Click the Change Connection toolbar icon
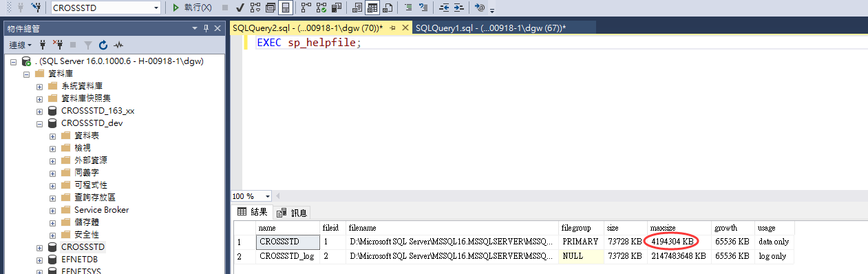 (x=36, y=8)
